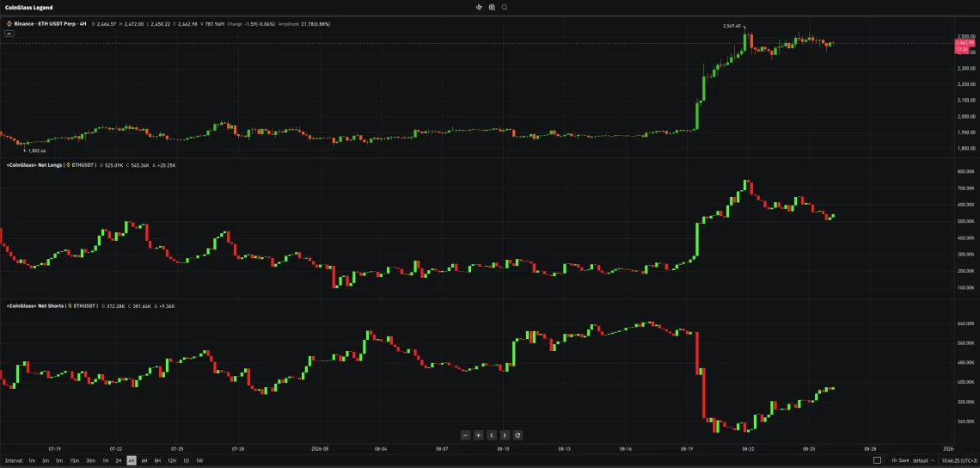Click the crosshair icon in the top toolbar
The width and height of the screenshot is (980, 468).
[x=480, y=8]
